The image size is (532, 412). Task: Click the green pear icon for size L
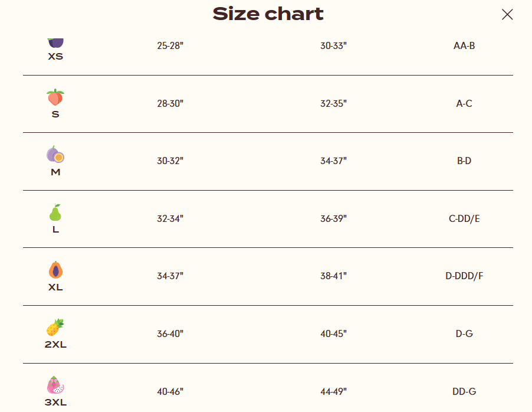(55, 212)
